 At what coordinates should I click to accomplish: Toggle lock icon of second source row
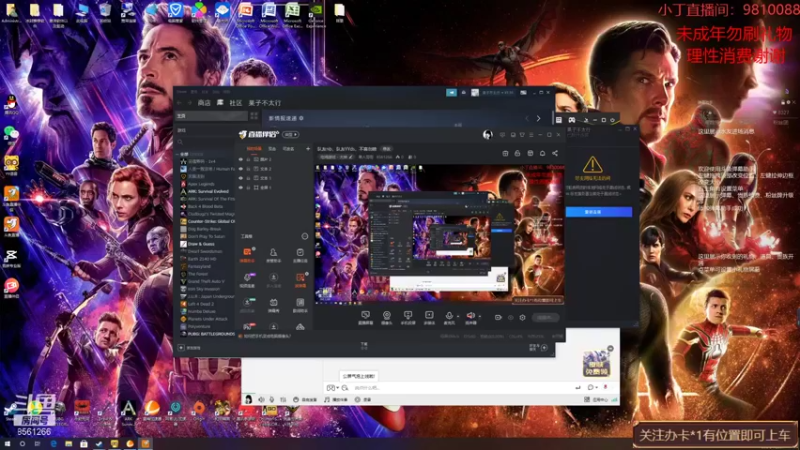point(248,168)
